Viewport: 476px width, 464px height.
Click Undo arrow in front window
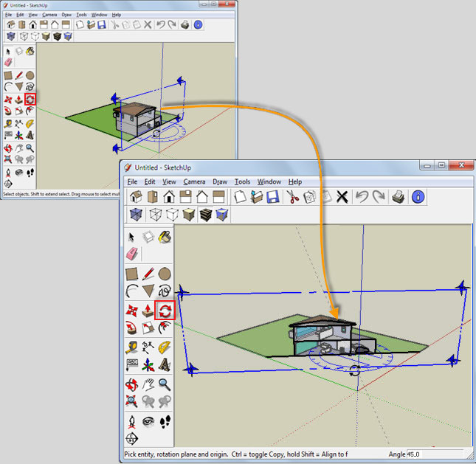point(362,197)
